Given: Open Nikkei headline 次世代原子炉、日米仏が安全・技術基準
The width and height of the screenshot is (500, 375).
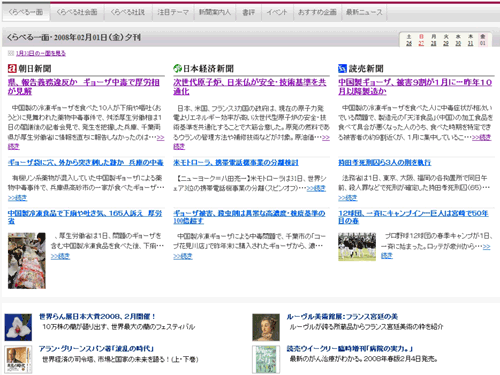Looking at the screenshot, I should (x=250, y=87).
